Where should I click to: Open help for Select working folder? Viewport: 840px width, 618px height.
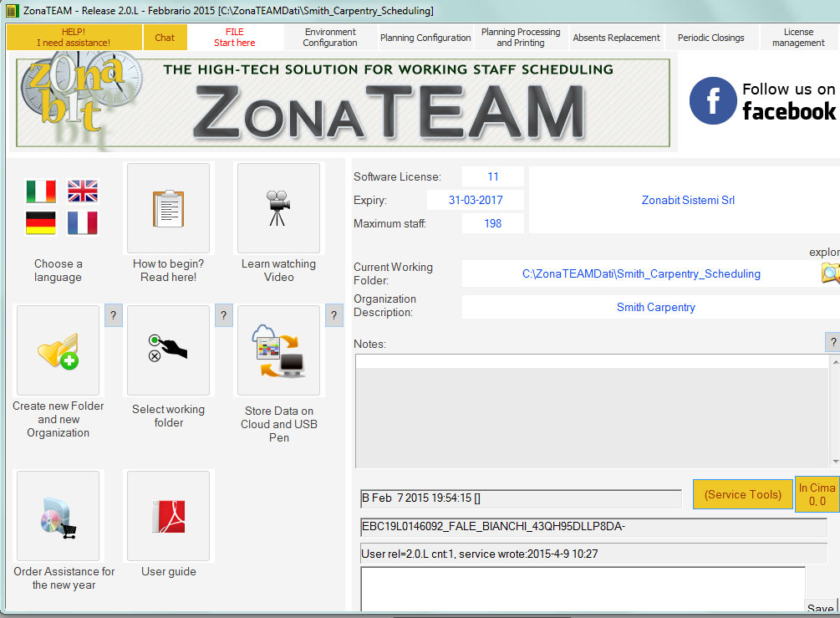pos(223,315)
